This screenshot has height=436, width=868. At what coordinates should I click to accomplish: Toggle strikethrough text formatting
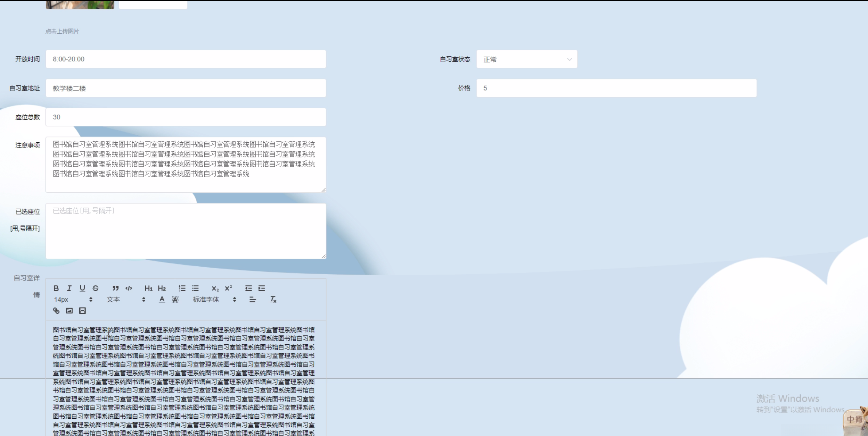pos(96,288)
